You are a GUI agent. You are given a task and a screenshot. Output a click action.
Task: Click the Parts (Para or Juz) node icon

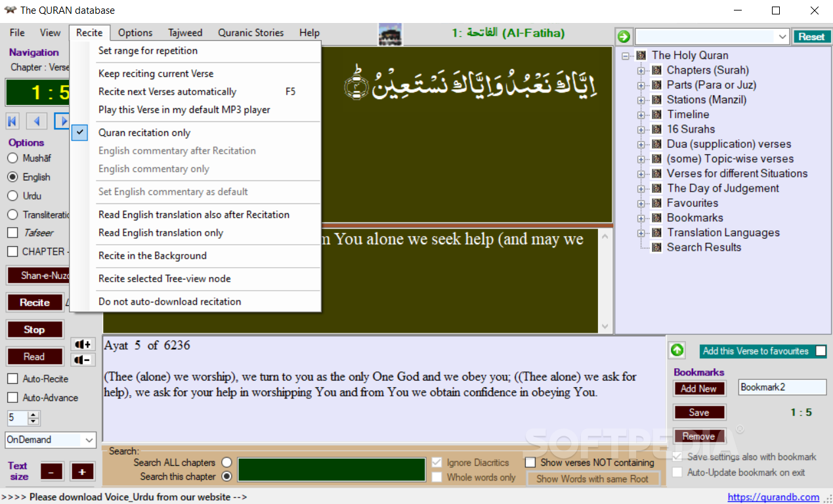pyautogui.click(x=656, y=85)
